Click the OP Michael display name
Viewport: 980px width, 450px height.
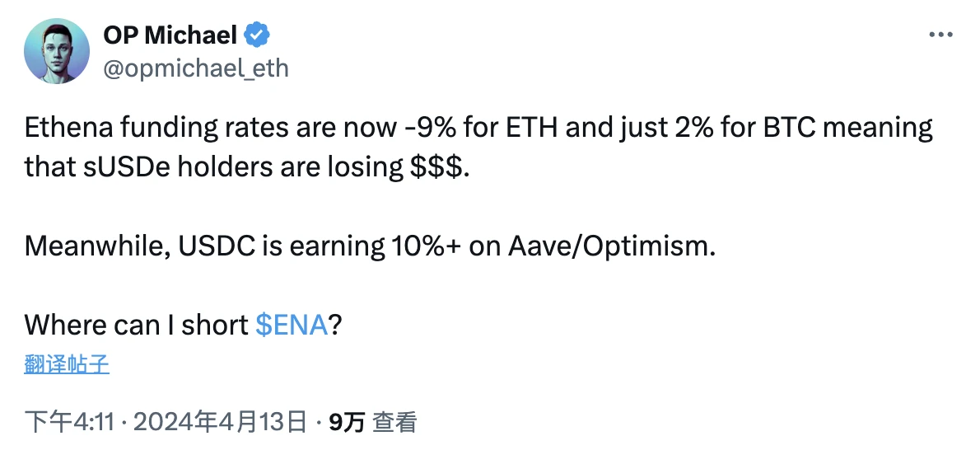170,35
